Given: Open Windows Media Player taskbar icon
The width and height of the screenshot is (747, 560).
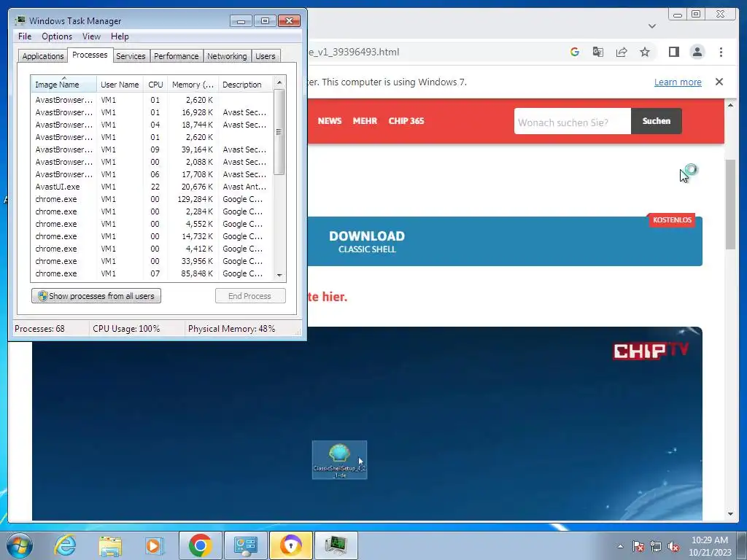Looking at the screenshot, I should coord(155,545).
